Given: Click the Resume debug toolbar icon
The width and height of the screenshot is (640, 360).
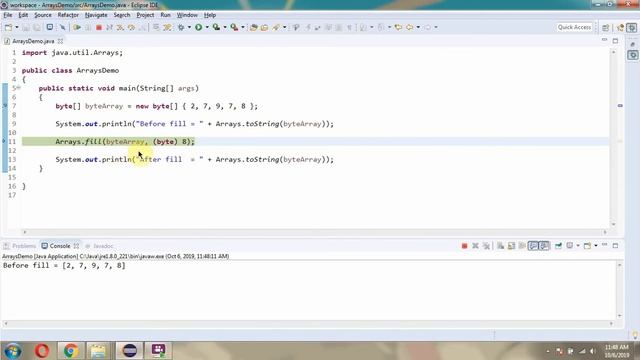Looking at the screenshot, I should click(x=77, y=27).
